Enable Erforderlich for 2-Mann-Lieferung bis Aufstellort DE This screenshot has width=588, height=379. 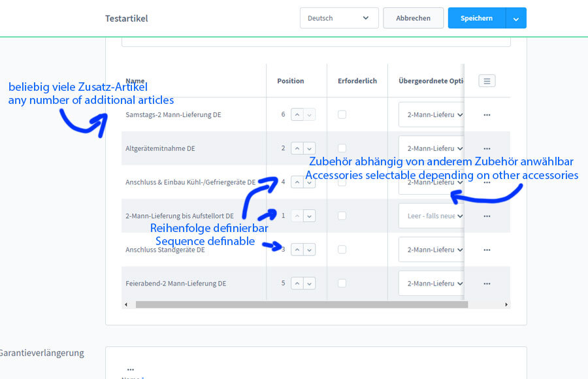[x=342, y=216]
